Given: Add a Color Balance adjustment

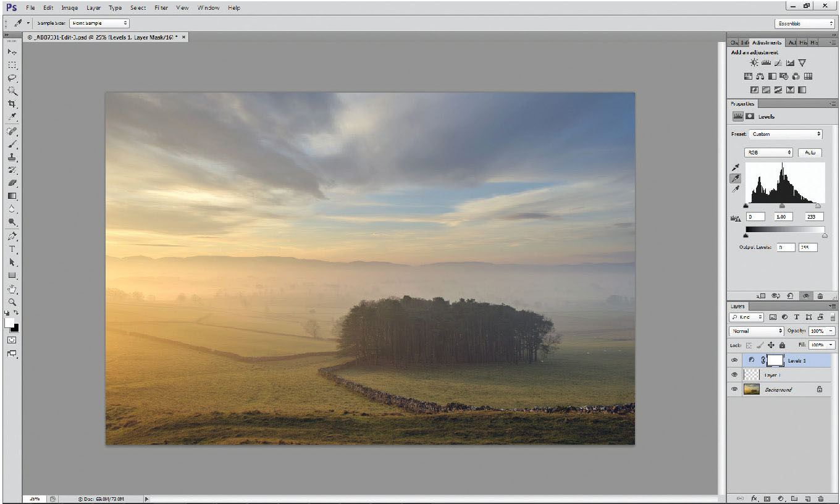Looking at the screenshot, I should click(x=760, y=77).
